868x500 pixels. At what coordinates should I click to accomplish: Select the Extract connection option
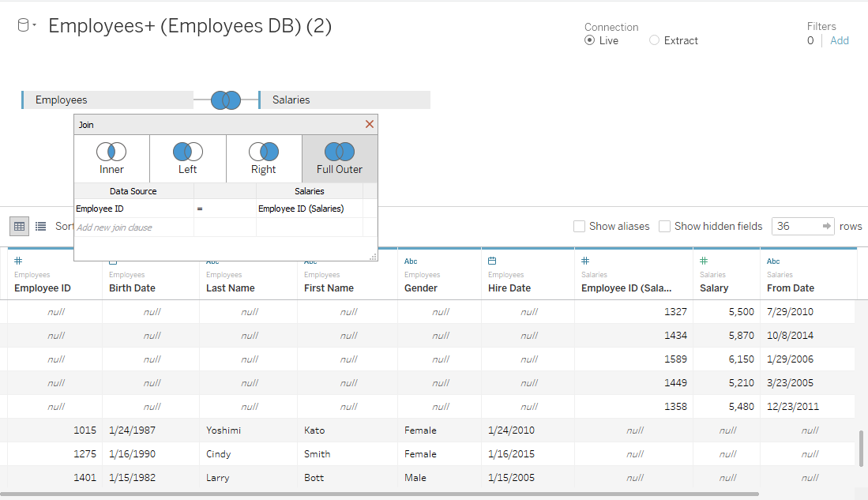(x=654, y=40)
